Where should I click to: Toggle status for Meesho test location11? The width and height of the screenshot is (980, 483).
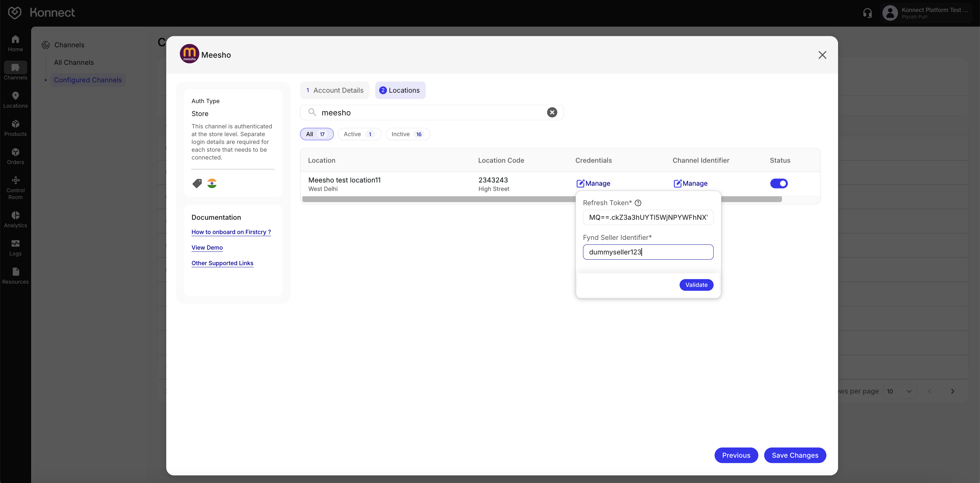click(x=779, y=183)
